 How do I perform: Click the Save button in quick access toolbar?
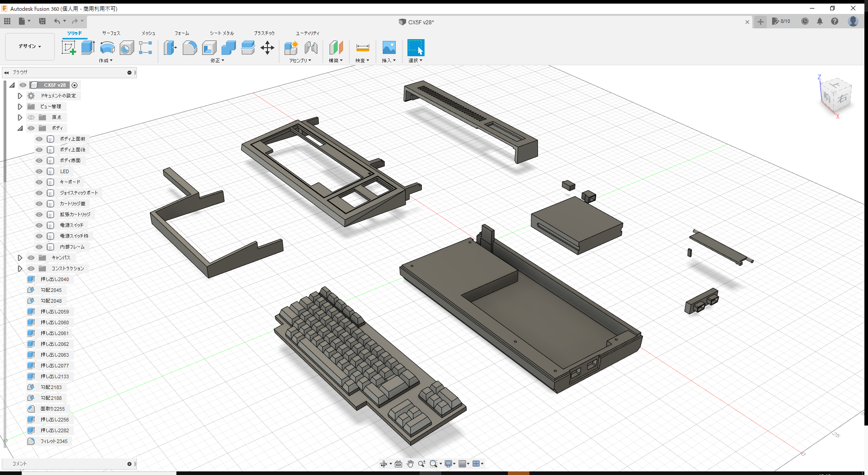[42, 21]
